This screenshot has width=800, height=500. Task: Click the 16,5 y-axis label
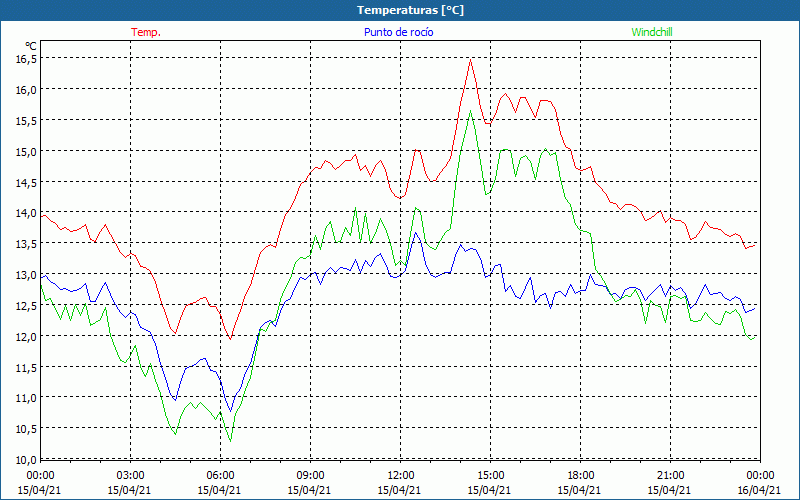[x=27, y=58]
